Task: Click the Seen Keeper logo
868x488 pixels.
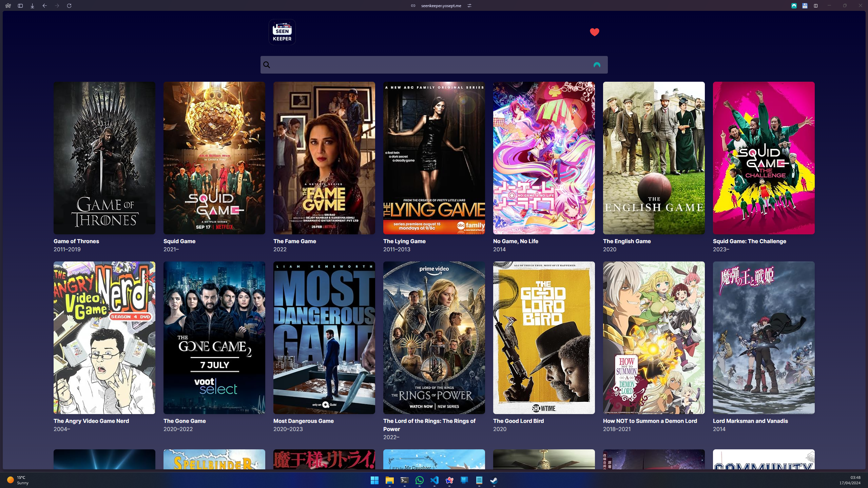Action: (282, 32)
